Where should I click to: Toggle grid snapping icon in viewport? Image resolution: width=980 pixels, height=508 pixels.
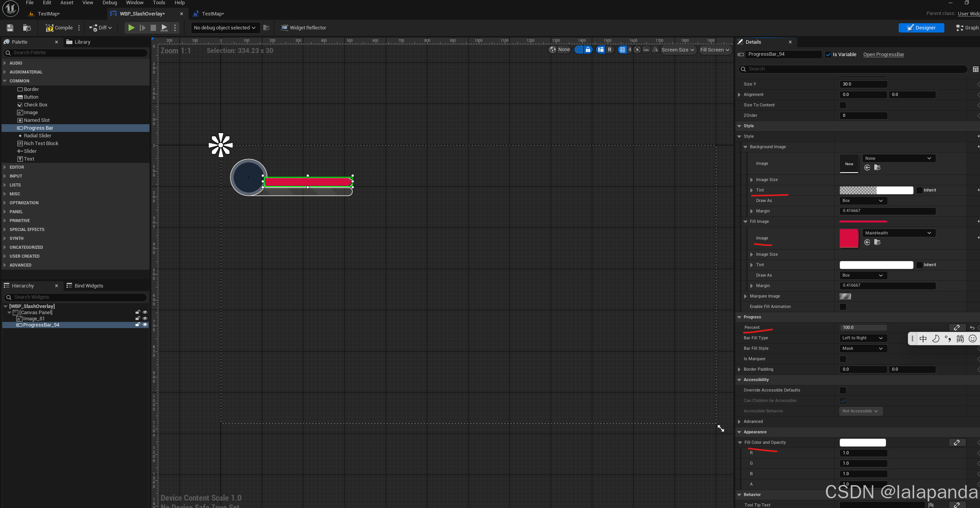pyautogui.click(x=622, y=50)
